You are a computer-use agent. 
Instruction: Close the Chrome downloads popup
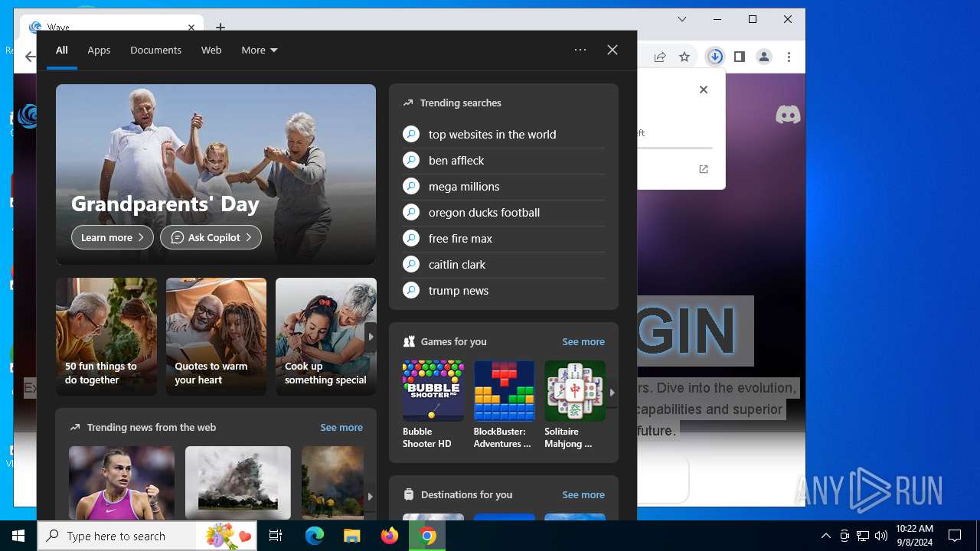[x=704, y=90]
